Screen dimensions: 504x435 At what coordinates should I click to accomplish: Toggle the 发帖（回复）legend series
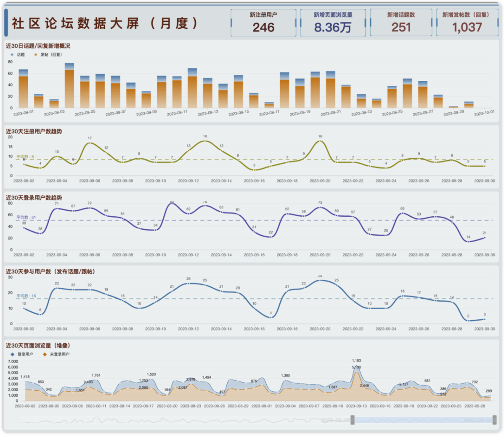click(48, 55)
